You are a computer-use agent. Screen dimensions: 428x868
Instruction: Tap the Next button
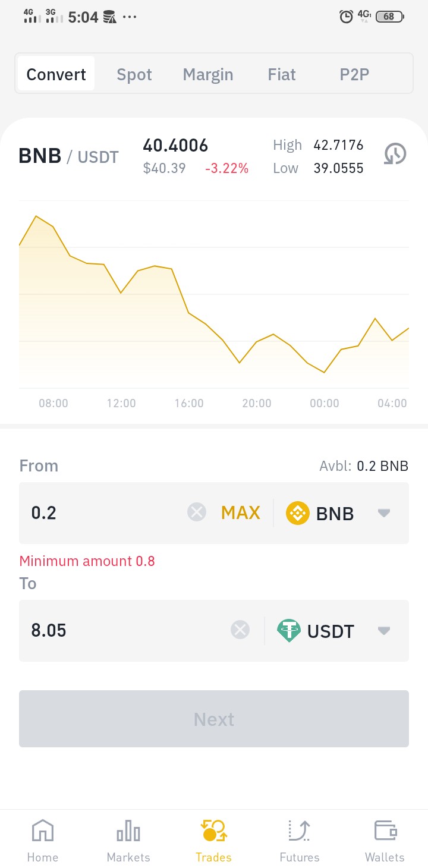point(214,719)
